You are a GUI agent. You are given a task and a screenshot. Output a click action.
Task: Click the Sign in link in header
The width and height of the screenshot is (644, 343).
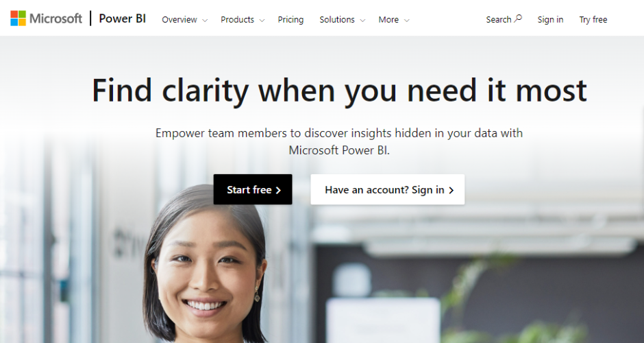point(550,20)
